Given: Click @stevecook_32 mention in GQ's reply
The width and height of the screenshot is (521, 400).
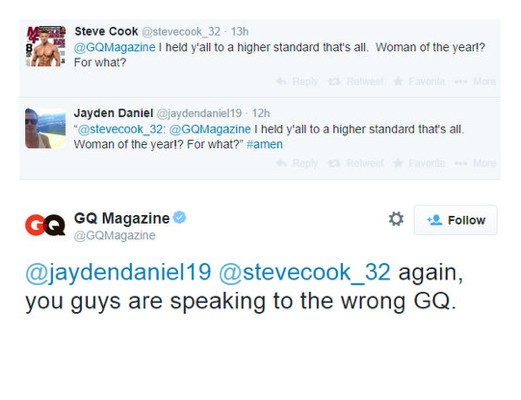Looking at the screenshot, I should click(305, 273).
